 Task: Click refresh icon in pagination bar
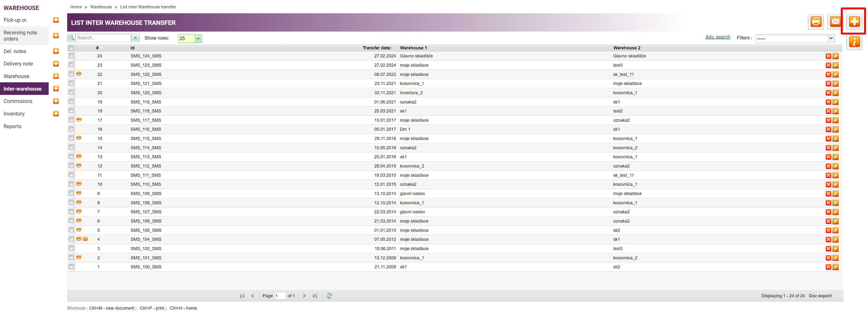click(x=329, y=295)
